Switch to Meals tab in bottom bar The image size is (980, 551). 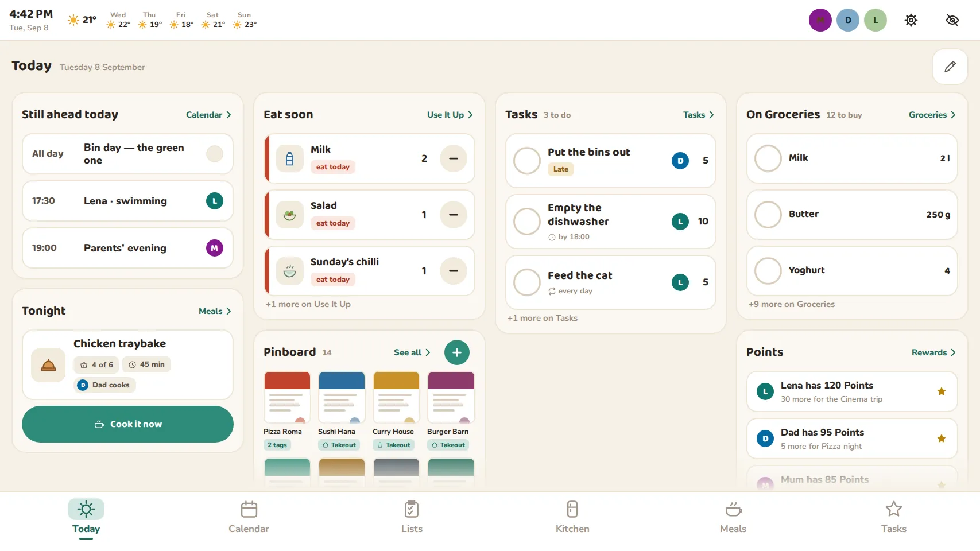click(x=733, y=517)
